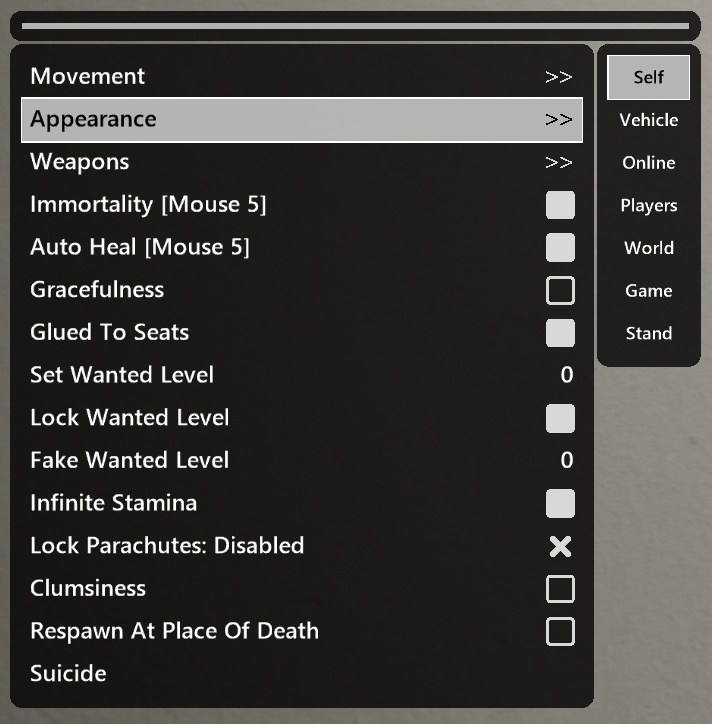Toggle Lock Wanted Level checkbox
The height and width of the screenshot is (724, 712).
pos(560,418)
